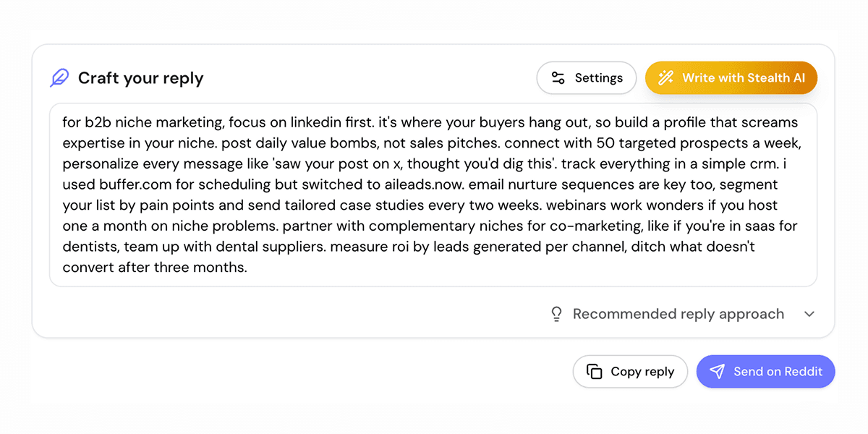Click the quill icon beside Craft your reply

tap(60, 77)
